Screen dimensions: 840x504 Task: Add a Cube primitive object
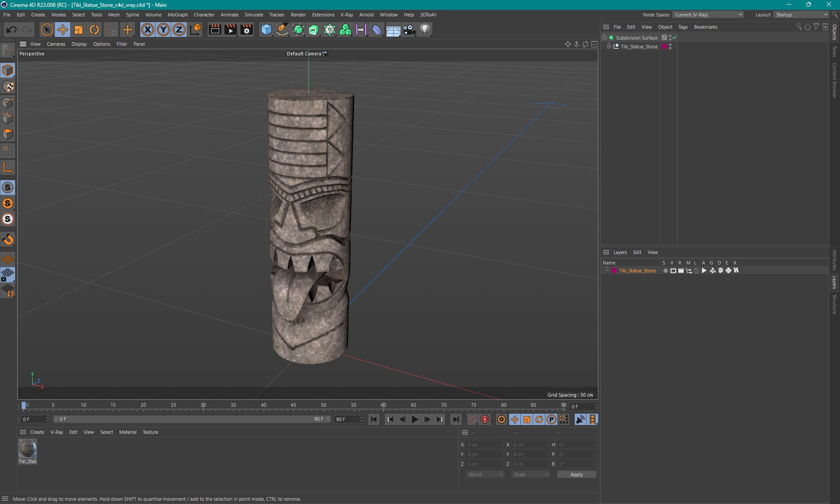[266, 30]
